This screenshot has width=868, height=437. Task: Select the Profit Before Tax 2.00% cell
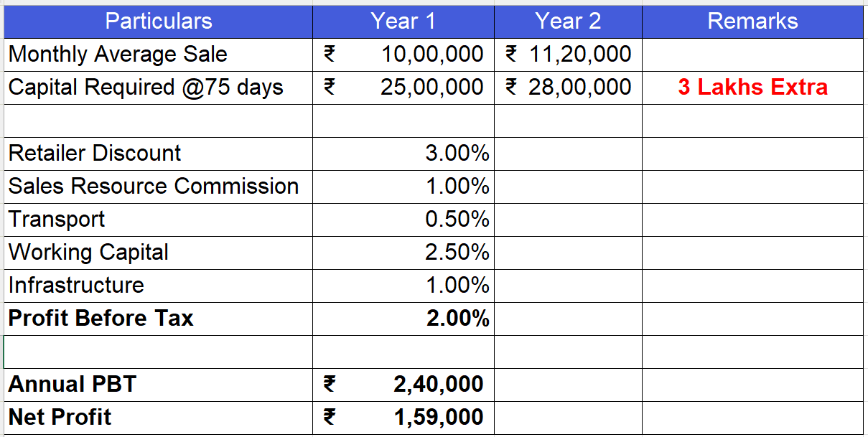(x=457, y=319)
